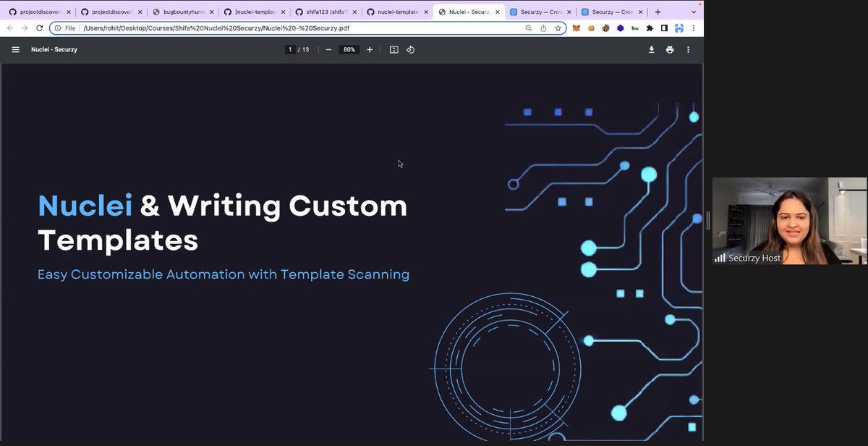The image size is (868, 446).
Task: Click the fit to page icon
Action: click(x=393, y=49)
